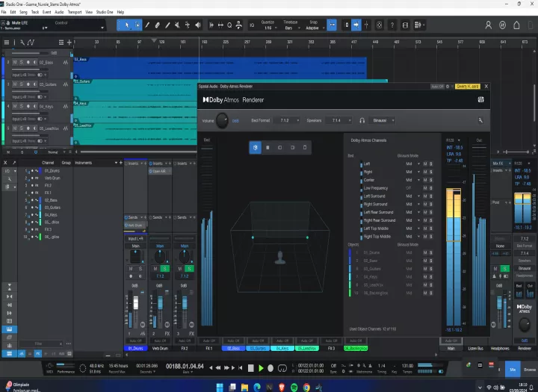The image size is (538, 392).
Task: Adjust the Renderer Volume knob
Action: click(223, 121)
